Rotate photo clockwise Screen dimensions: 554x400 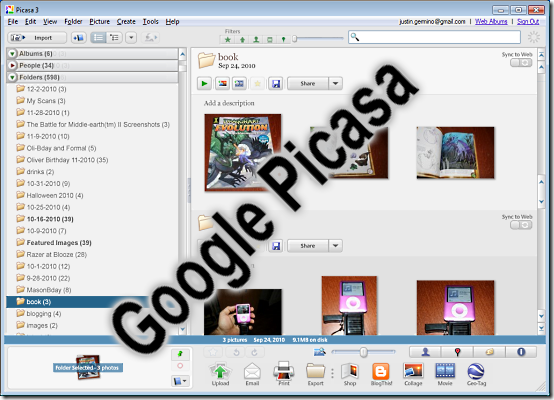pos(254,352)
